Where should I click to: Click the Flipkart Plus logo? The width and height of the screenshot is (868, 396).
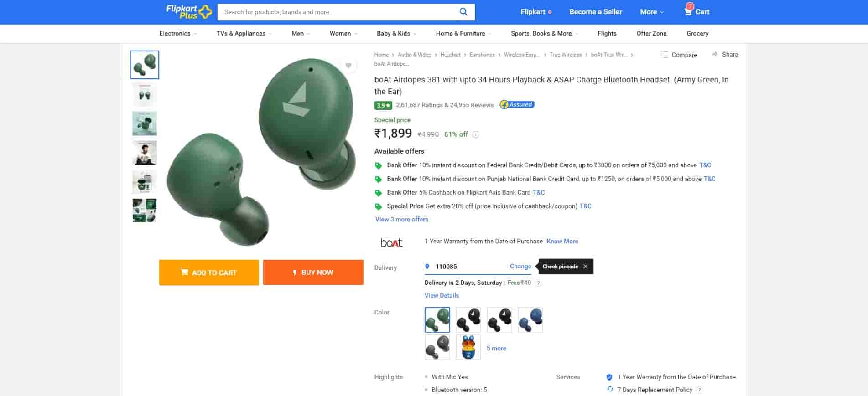(189, 12)
